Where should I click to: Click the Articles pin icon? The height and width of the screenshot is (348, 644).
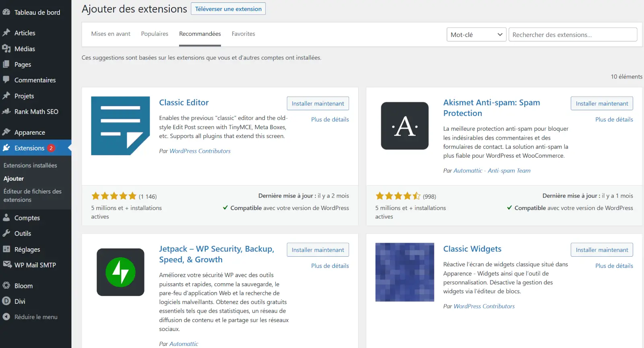point(6,33)
